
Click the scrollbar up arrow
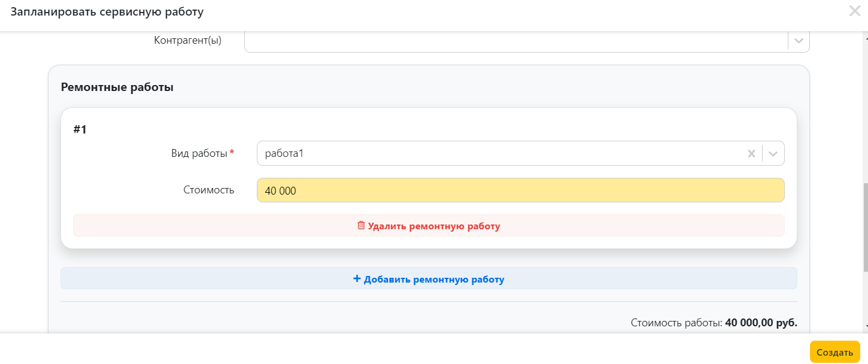point(866,37)
